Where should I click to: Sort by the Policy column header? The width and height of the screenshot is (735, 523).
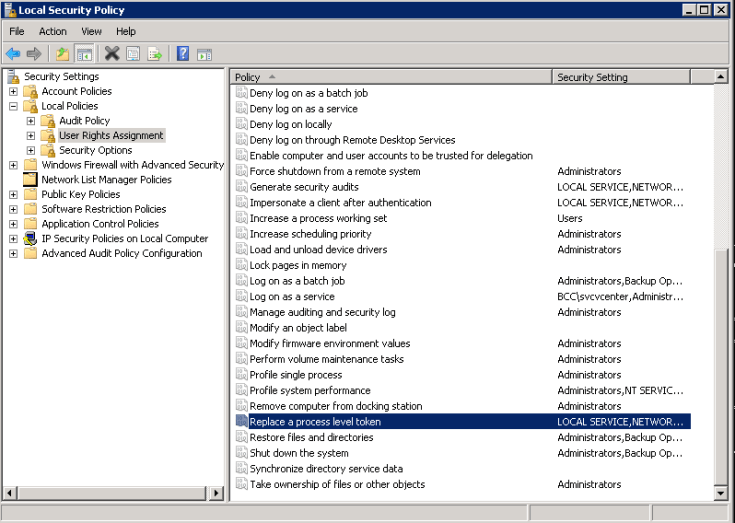click(390, 77)
